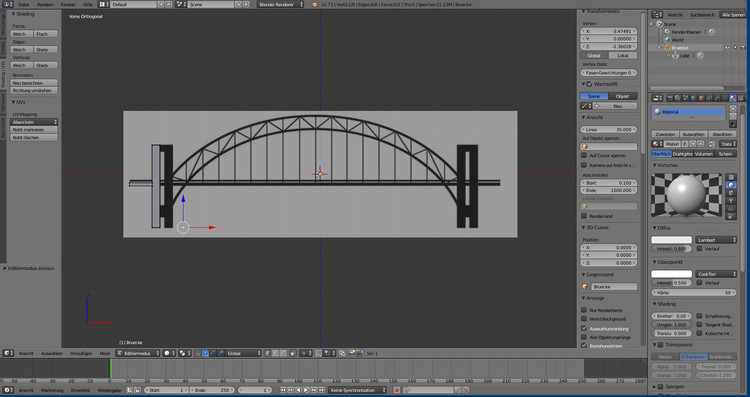Viewport: 750px width, 397px height.
Task: Play animation forward in timeline
Action: (x=306, y=390)
